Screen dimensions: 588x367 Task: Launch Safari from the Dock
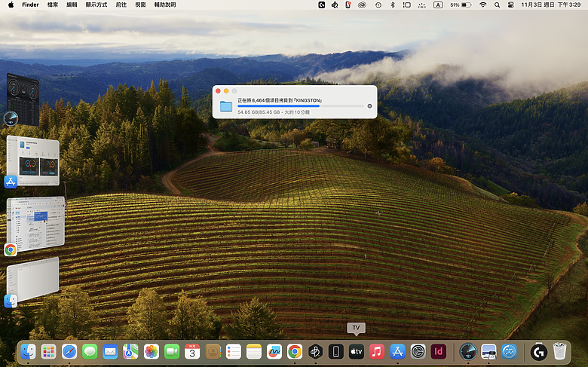pyautogui.click(x=69, y=352)
